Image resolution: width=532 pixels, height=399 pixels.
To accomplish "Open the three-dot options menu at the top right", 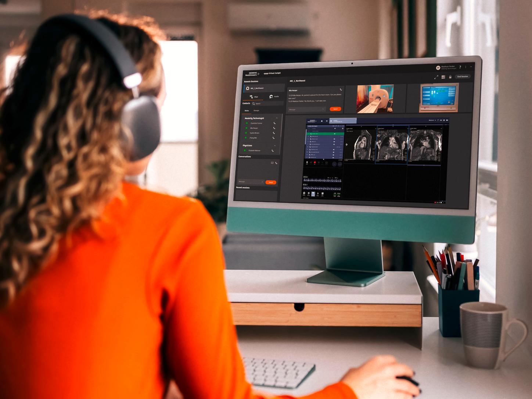I will point(465,67).
